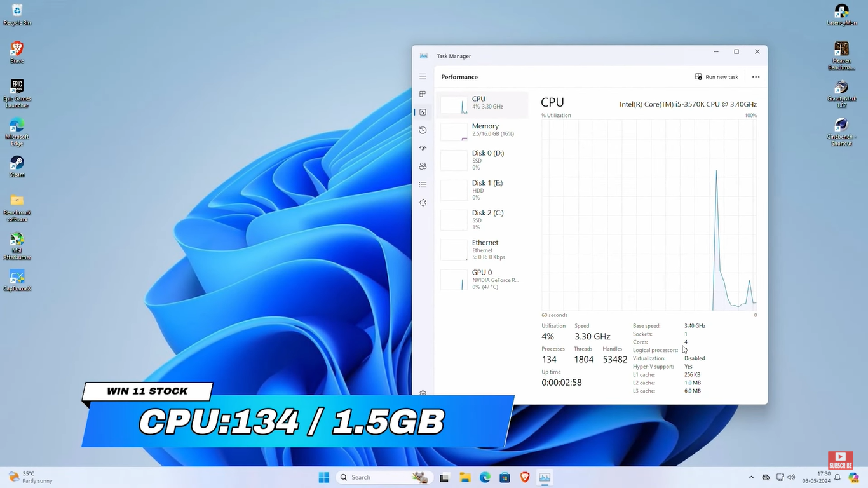The height and width of the screenshot is (488, 868).
Task: Open the three-dot more options menu
Action: (x=756, y=77)
